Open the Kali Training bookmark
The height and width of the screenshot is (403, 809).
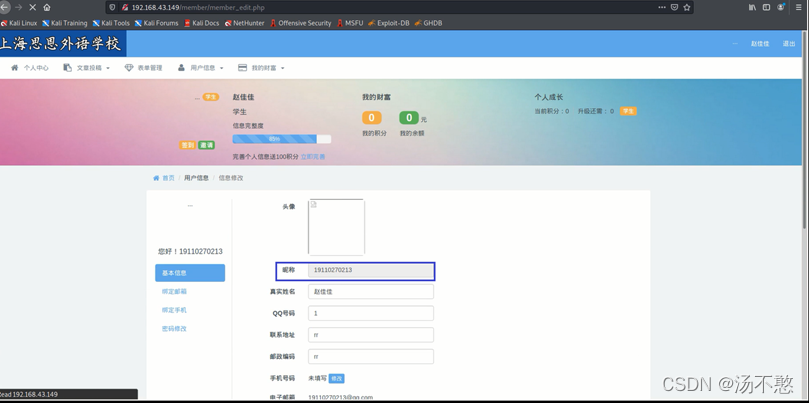pos(65,23)
